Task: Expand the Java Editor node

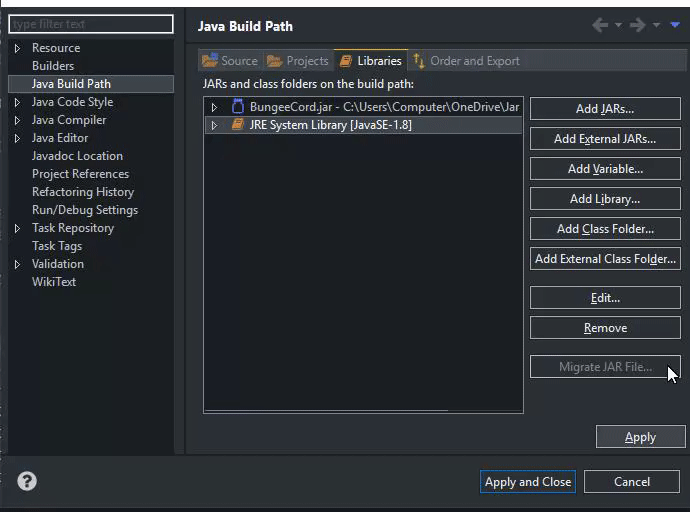Action: (17, 138)
